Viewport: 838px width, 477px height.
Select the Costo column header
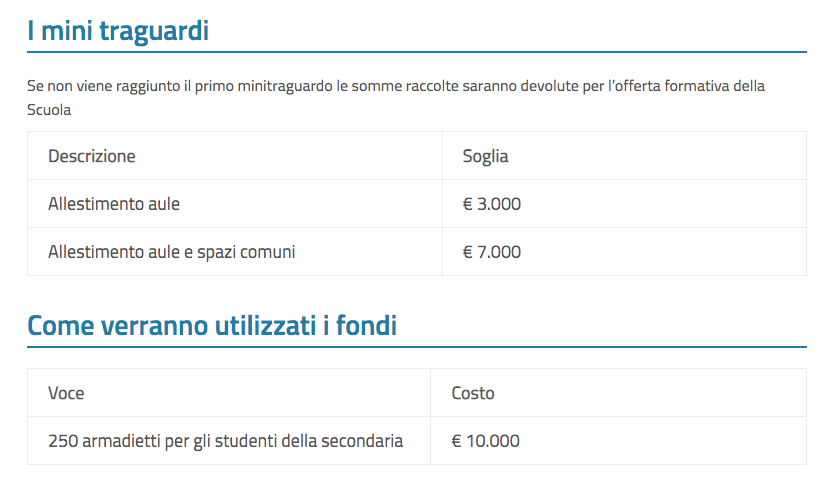pyautogui.click(x=473, y=393)
